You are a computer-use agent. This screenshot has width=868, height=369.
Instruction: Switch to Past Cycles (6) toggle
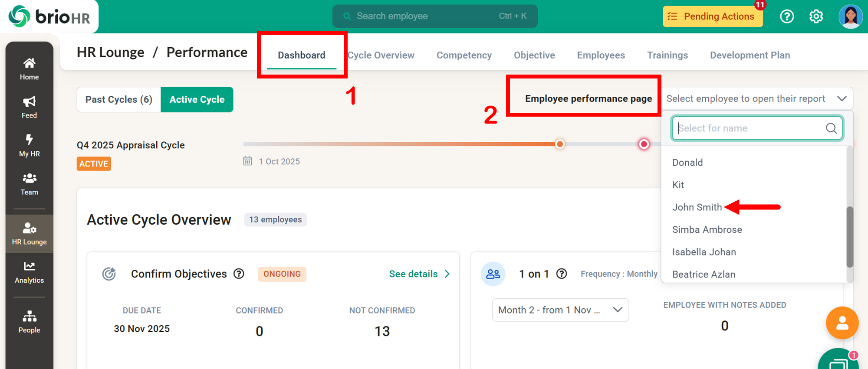(x=119, y=99)
